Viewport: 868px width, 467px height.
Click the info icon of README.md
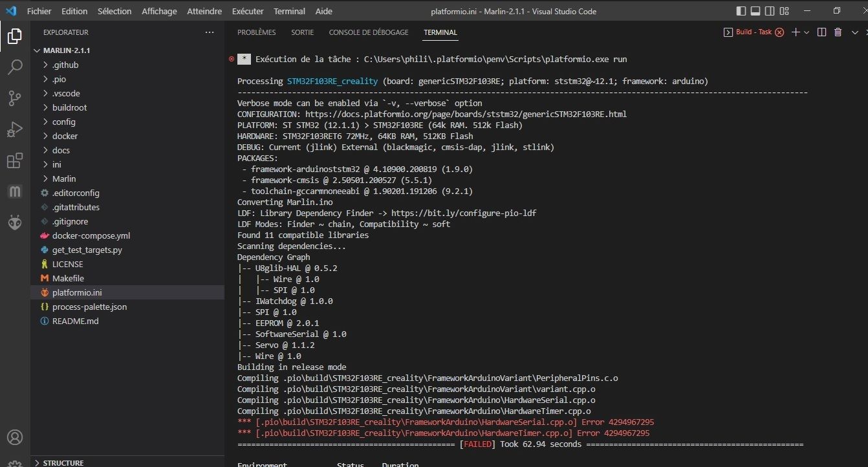pos(45,321)
